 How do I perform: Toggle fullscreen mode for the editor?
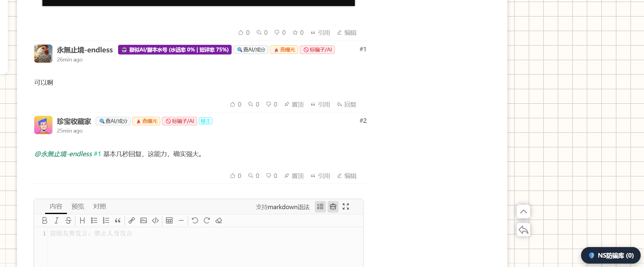(346, 207)
